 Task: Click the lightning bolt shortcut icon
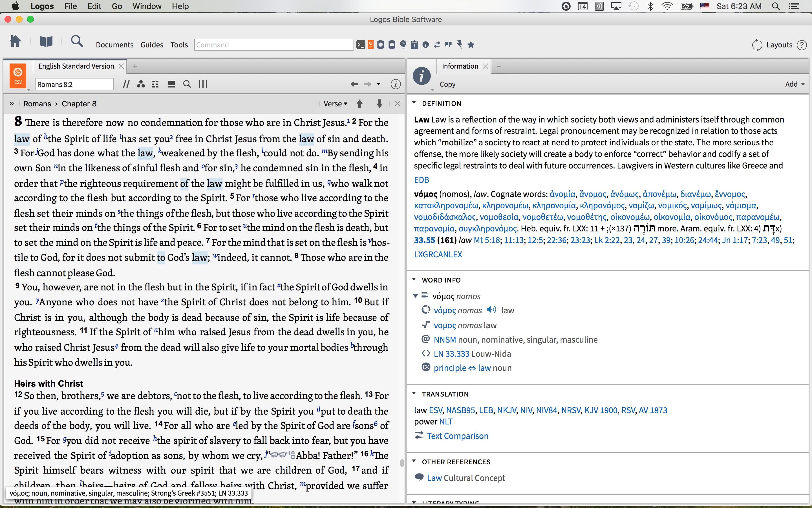[460, 44]
